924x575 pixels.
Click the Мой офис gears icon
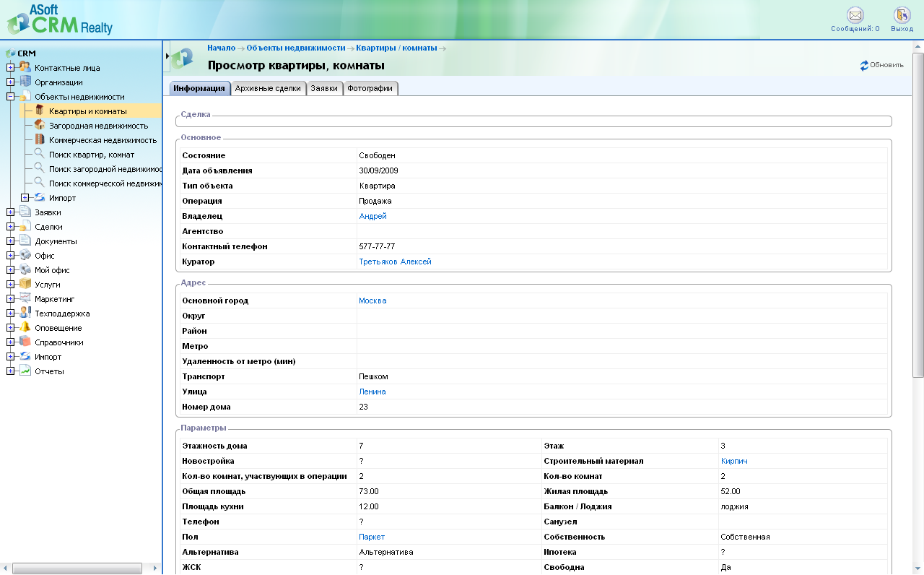[25, 269]
